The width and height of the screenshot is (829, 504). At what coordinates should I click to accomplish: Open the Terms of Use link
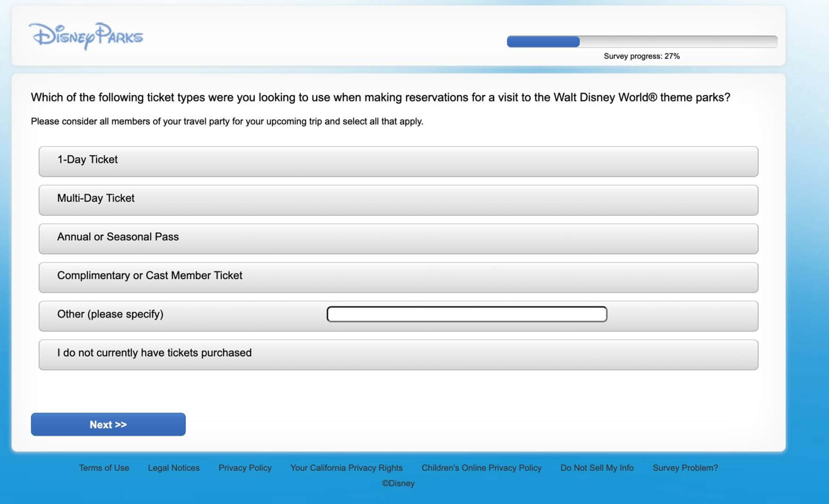point(104,468)
